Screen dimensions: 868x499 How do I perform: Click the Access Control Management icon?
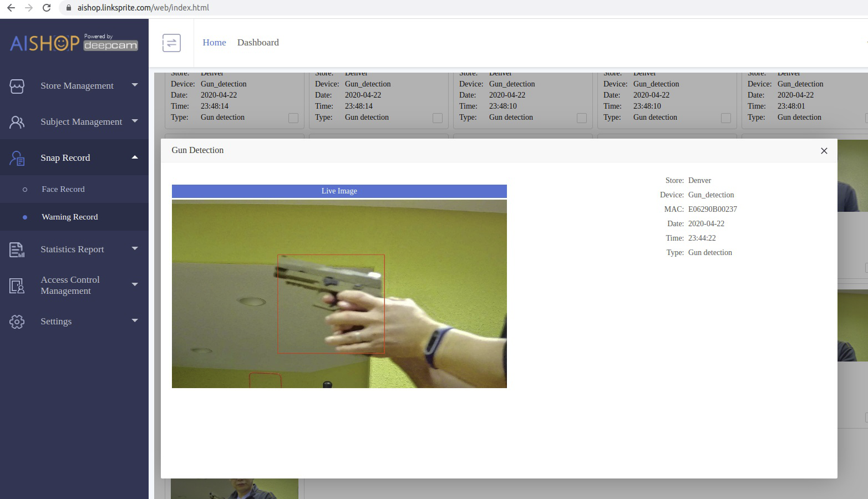(17, 285)
